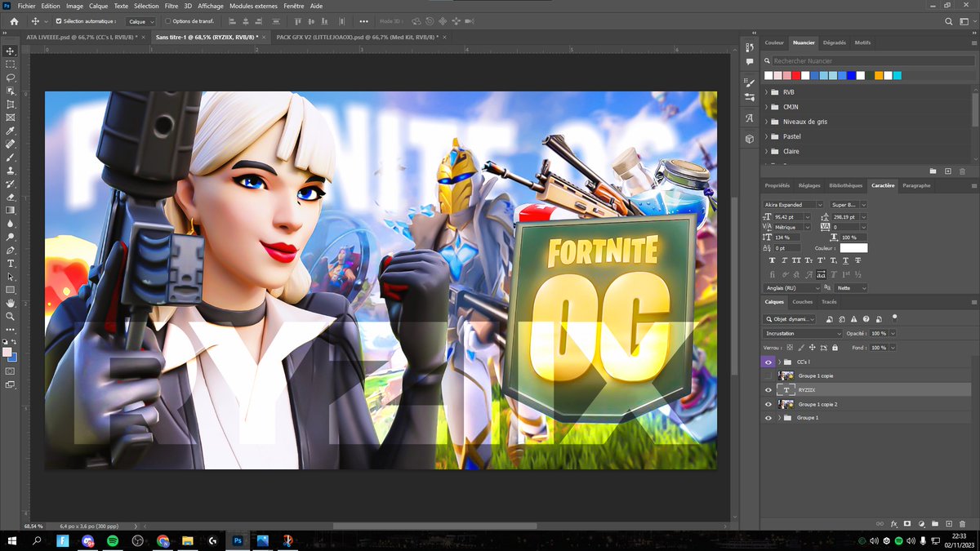Apply underline in Caractère panel

[845, 260]
